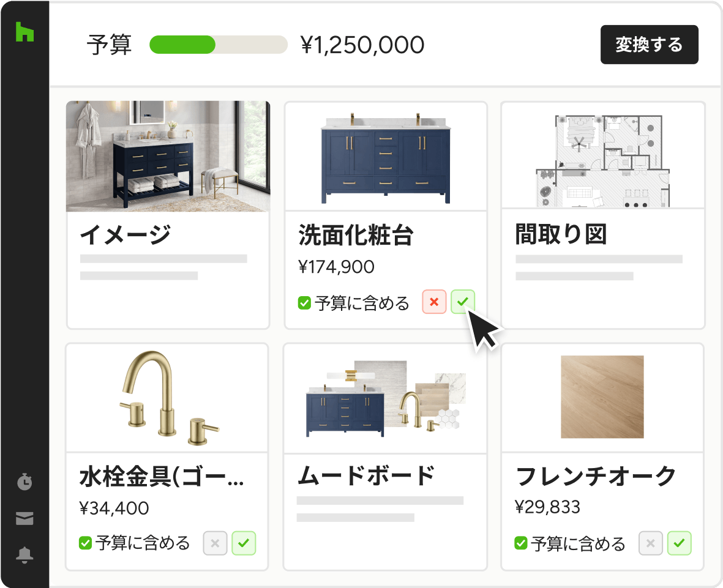Image resolution: width=723 pixels, height=588 pixels.
Task: Toggle 予算に含める checkbox for 水栓金具
Action: 85,543
